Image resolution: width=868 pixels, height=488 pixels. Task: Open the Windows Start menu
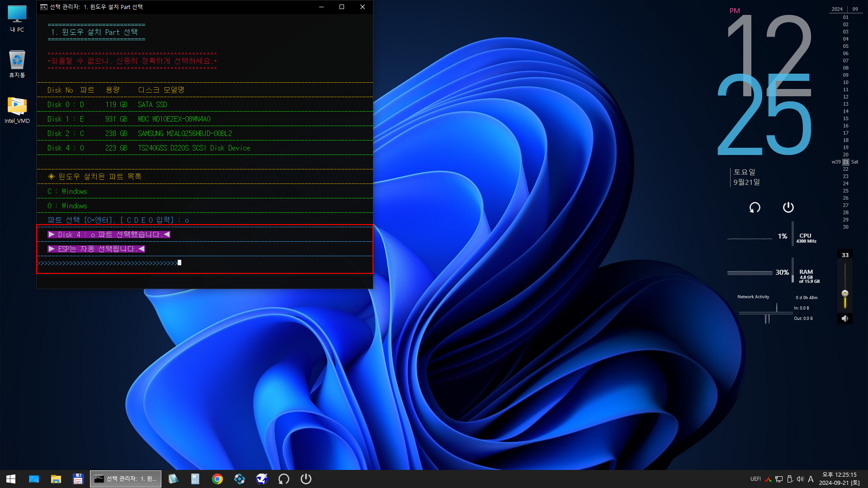click(x=11, y=479)
